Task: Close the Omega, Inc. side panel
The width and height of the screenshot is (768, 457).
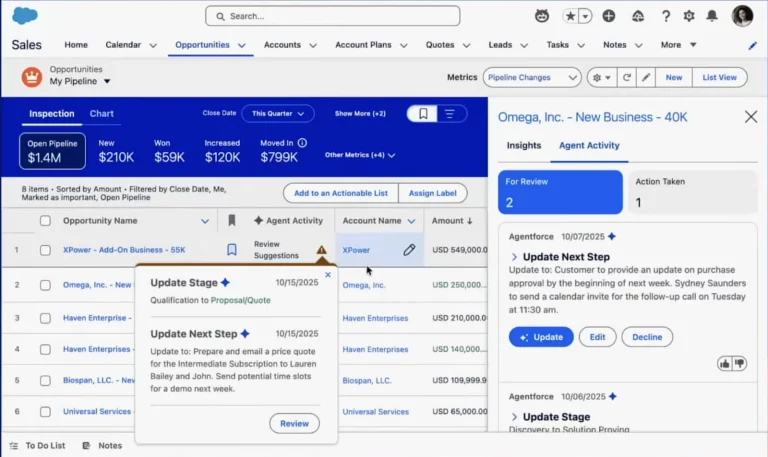Action: coord(751,117)
